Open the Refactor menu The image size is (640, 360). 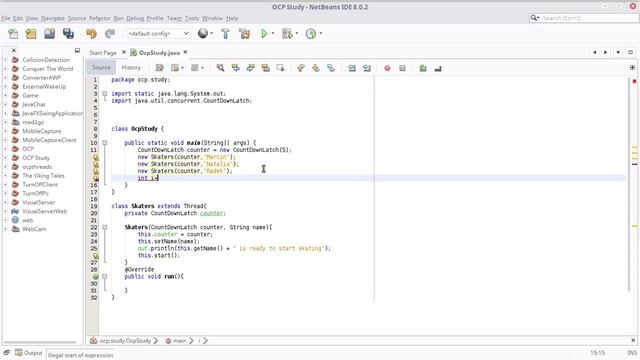pyautogui.click(x=100, y=18)
